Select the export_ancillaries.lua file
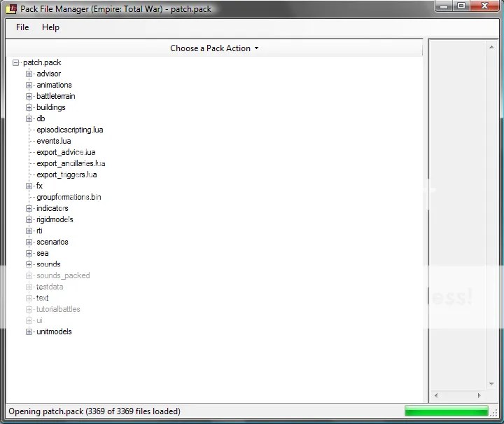 (x=71, y=163)
